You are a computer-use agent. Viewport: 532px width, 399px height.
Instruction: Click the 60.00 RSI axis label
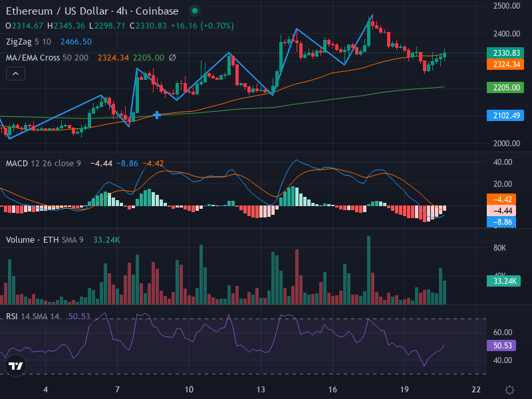click(x=503, y=332)
